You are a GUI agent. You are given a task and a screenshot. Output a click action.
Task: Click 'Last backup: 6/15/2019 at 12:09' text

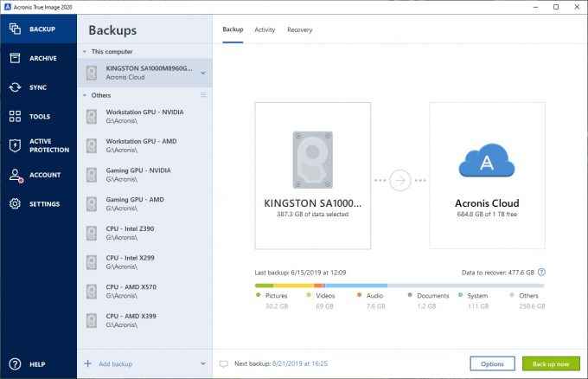[300, 273]
